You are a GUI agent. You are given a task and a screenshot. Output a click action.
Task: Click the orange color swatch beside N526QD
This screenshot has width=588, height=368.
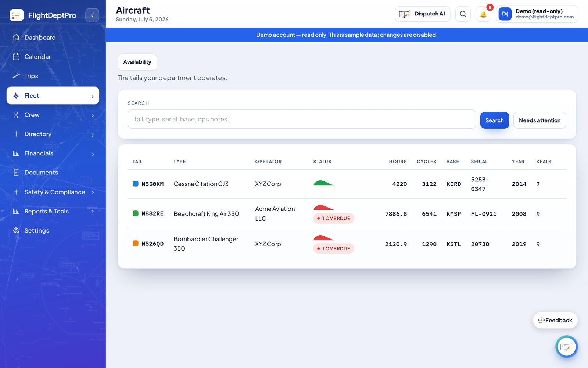[x=135, y=243]
